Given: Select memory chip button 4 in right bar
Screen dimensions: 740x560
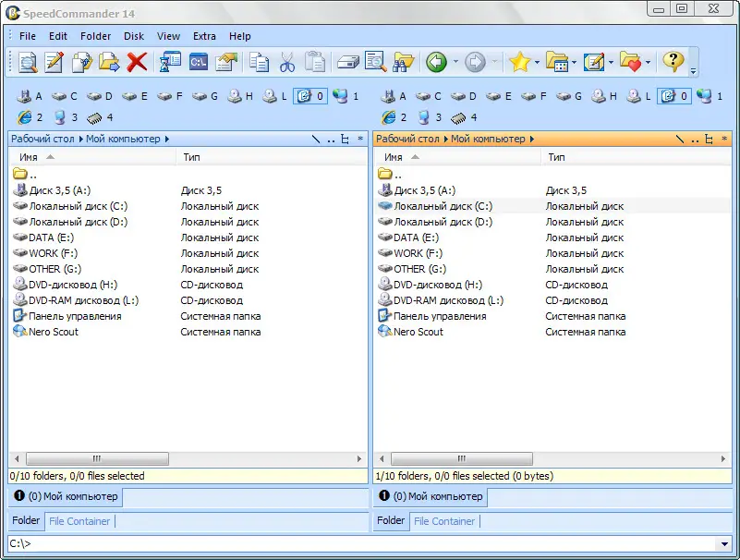Looking at the screenshot, I should tap(465, 117).
